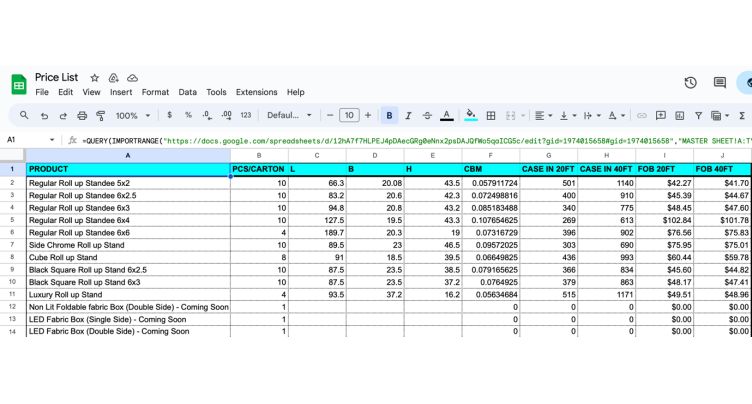
Task: Select the PRODUCT header cell
Action: (128, 169)
